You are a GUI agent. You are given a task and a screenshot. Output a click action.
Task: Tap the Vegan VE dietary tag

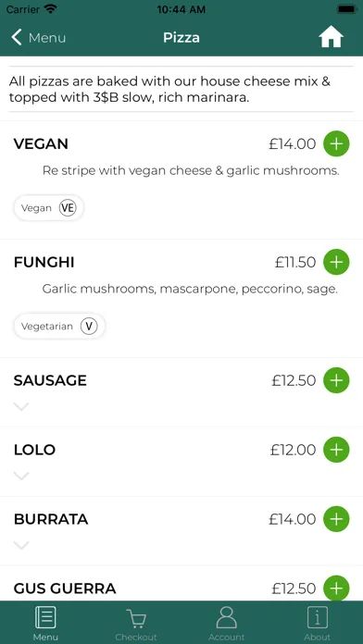(x=49, y=208)
